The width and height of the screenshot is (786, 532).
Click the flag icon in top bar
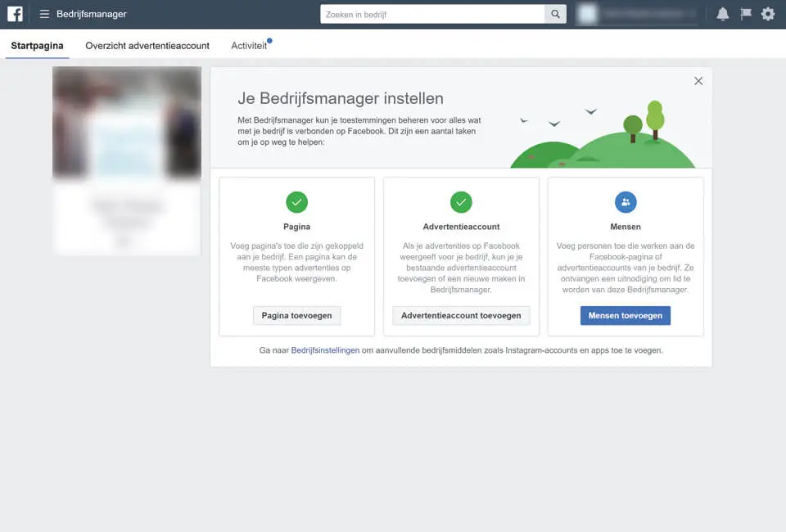point(745,14)
